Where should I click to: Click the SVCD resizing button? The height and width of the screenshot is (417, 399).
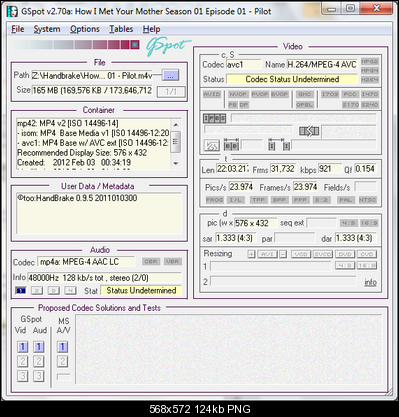[323, 254]
